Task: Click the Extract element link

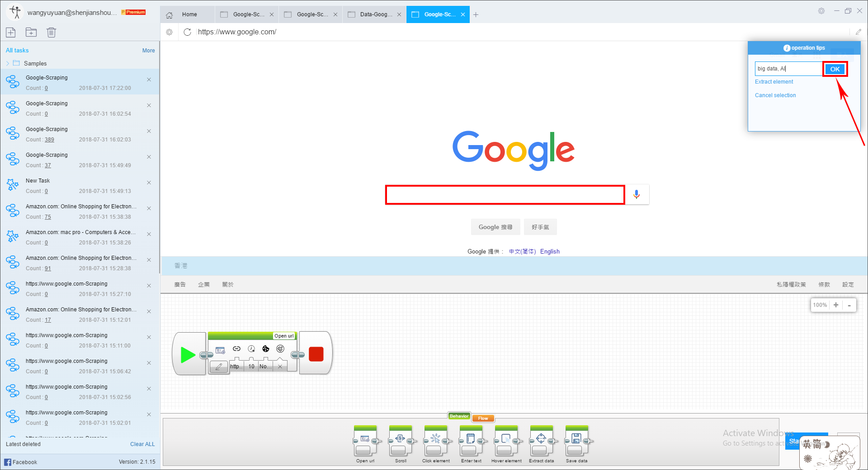Action: point(774,82)
